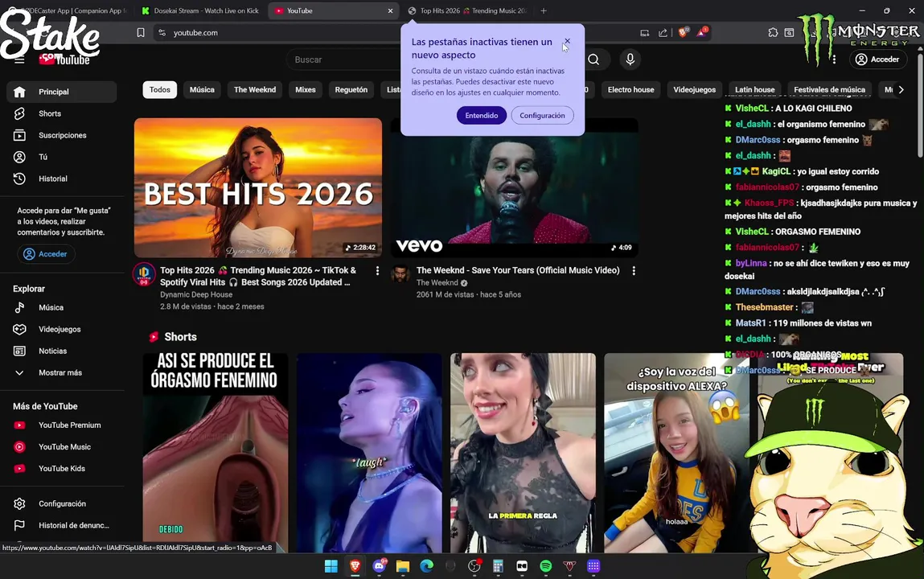Viewport: 924px width, 579px height.
Task: Select Festivales de música chip
Action: click(829, 89)
